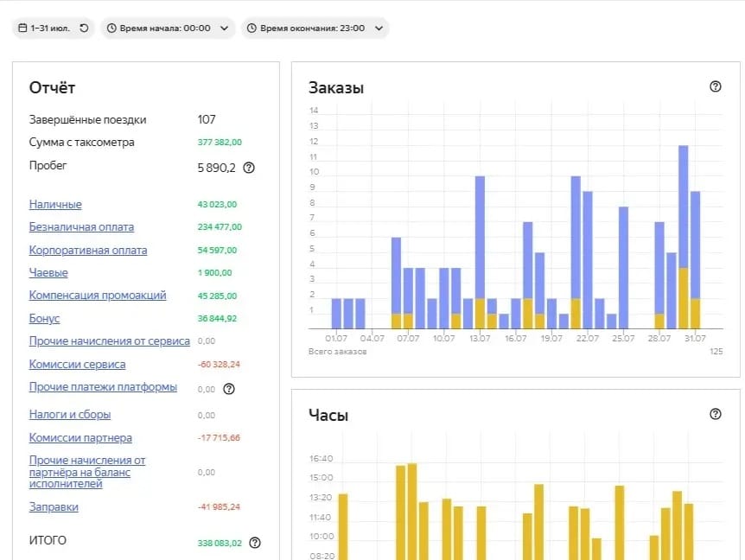Click the total value 338 083,02
745x560 pixels.
[220, 543]
